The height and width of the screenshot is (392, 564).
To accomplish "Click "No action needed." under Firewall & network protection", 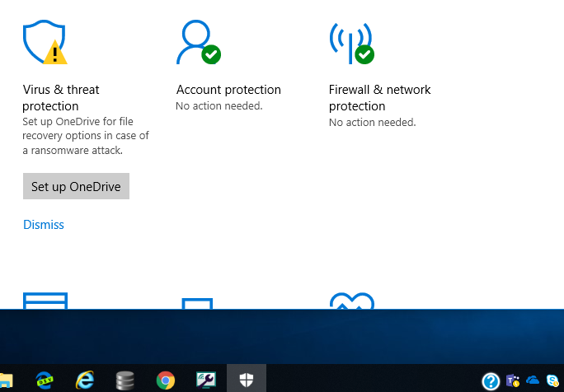I will pos(372,123).
